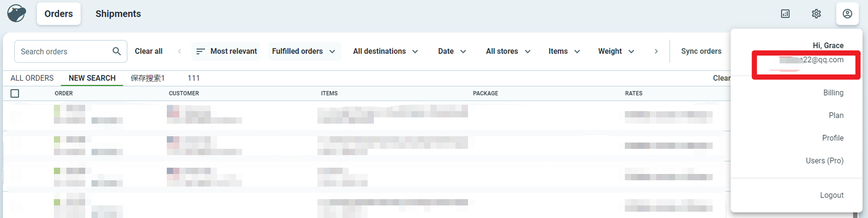The height and width of the screenshot is (218, 868).
Task: Expand the Date filter dropdown
Action: point(452,51)
